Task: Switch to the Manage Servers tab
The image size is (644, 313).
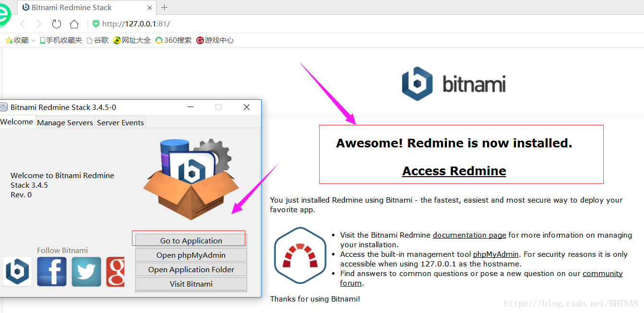Action: coord(65,122)
